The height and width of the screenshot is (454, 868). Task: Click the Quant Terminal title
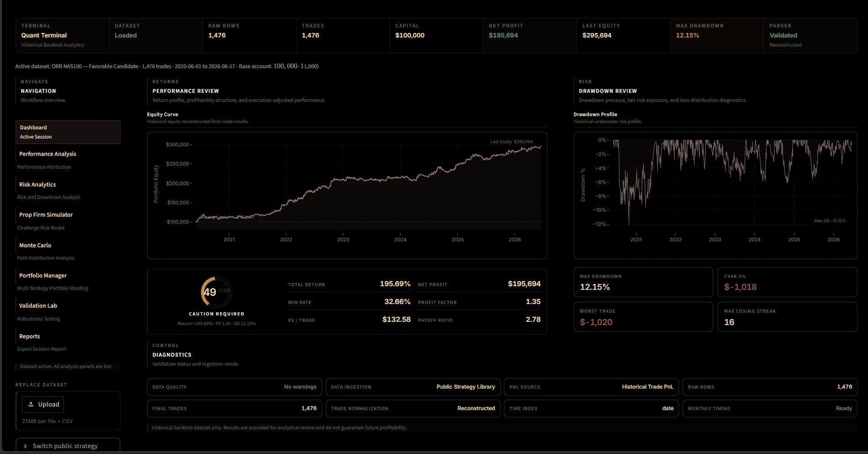[44, 35]
